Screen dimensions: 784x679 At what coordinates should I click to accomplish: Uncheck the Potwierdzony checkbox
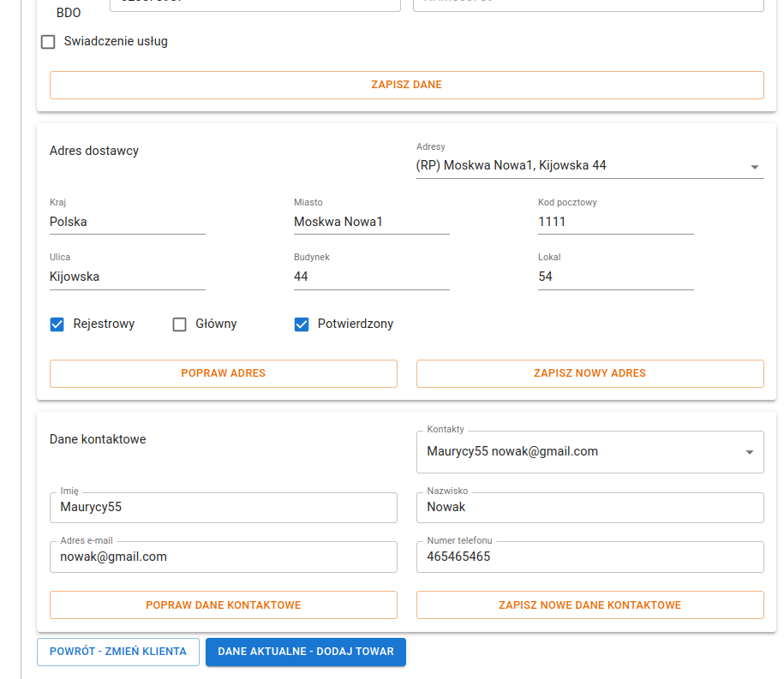pos(302,325)
